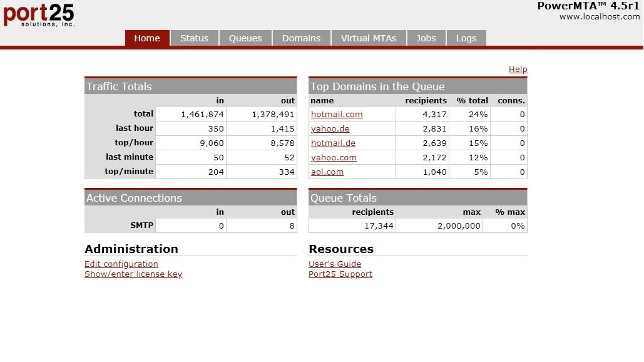Switch to the Status tab
This screenshot has width=644, height=362.
point(194,38)
